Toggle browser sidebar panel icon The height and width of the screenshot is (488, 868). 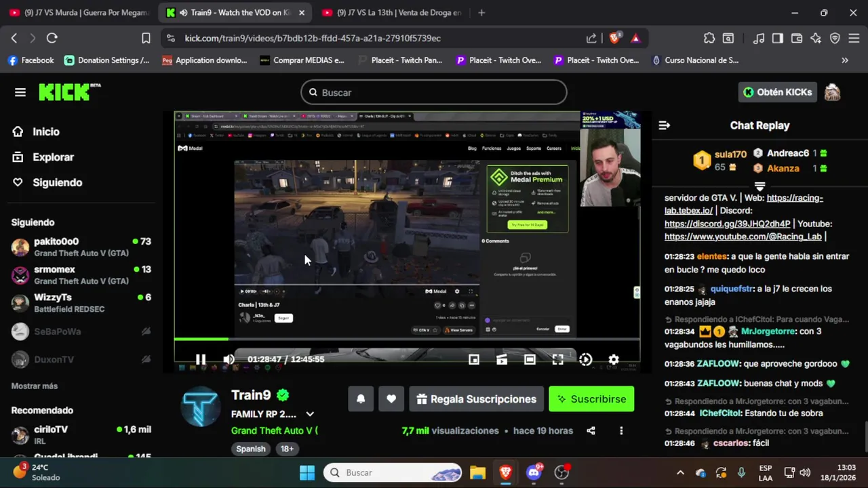click(778, 38)
